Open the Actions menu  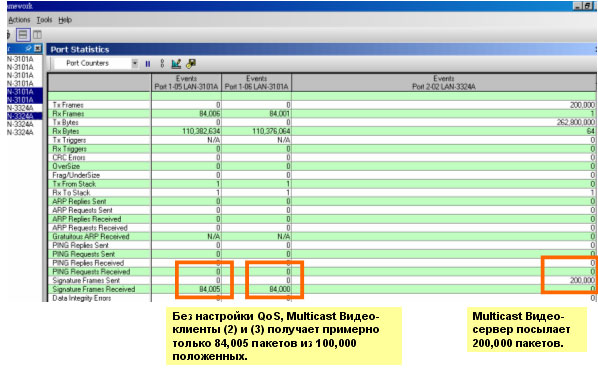click(x=19, y=20)
